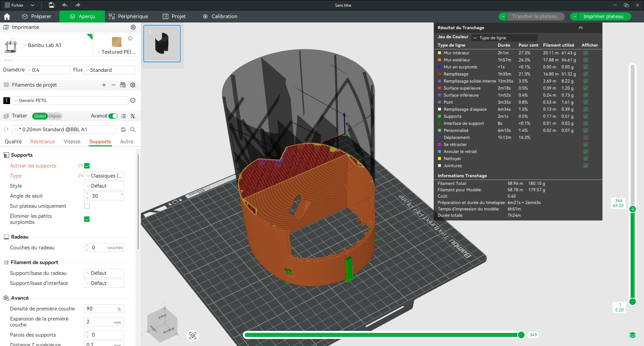Click the Imprimer plateau button
This screenshot has height=346, width=644.
pos(603,16)
